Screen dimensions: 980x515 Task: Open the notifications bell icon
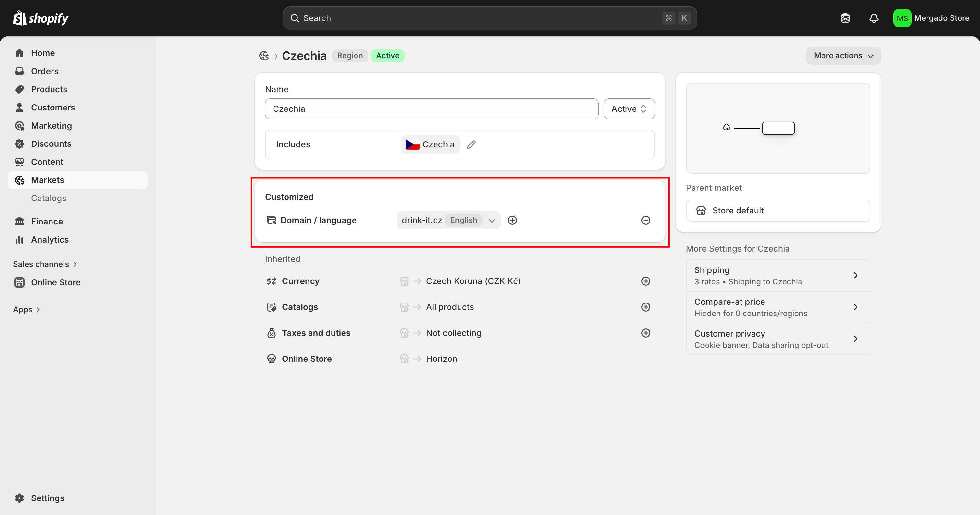coord(873,18)
